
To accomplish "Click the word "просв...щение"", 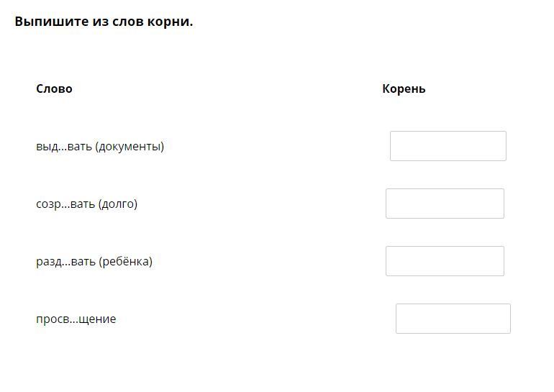I will point(76,319).
